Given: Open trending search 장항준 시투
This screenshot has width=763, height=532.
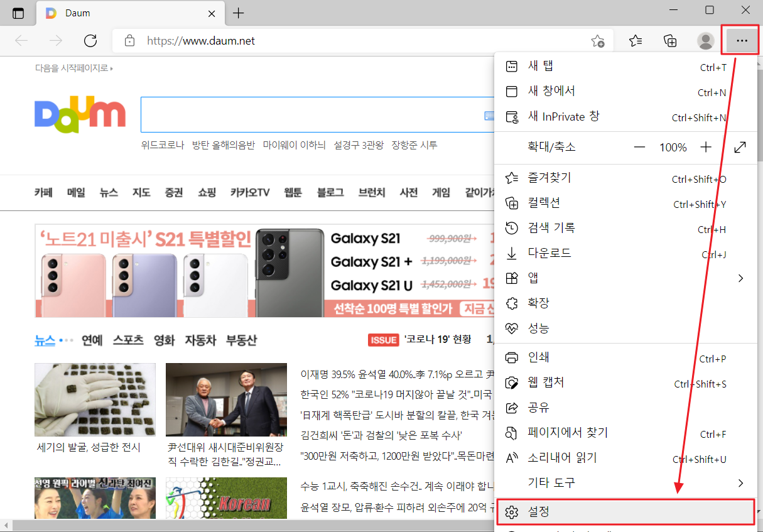Looking at the screenshot, I should tap(414, 145).
